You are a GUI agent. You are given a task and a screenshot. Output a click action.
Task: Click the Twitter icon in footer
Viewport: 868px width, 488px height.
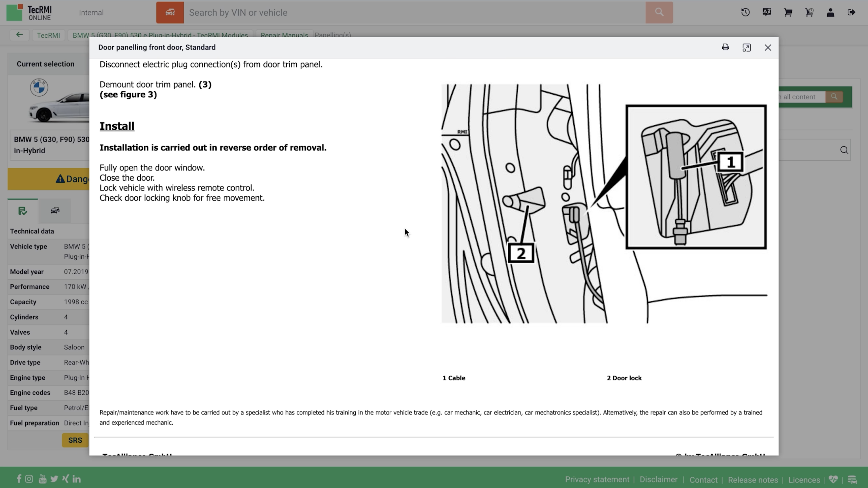54,479
